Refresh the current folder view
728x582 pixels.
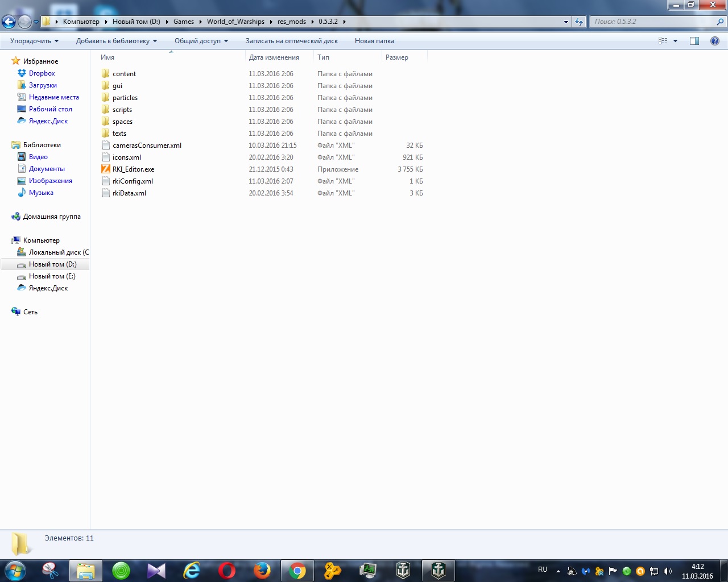point(579,22)
